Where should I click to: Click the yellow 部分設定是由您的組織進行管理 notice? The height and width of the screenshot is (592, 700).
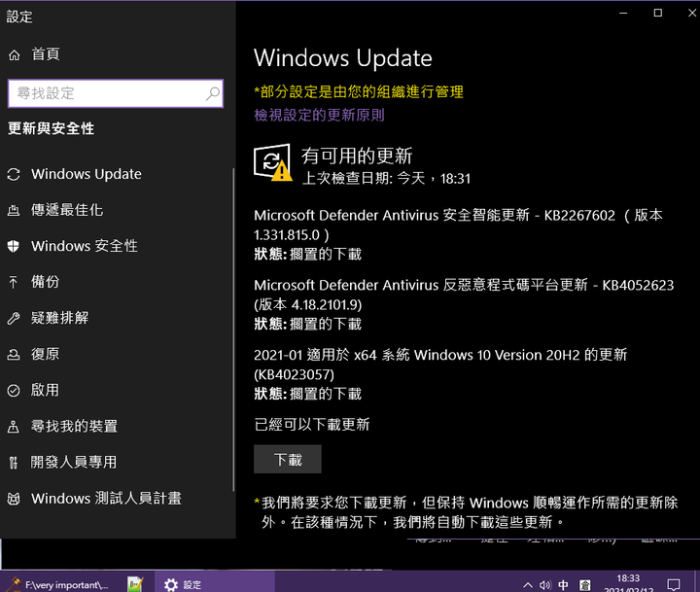coord(359,92)
